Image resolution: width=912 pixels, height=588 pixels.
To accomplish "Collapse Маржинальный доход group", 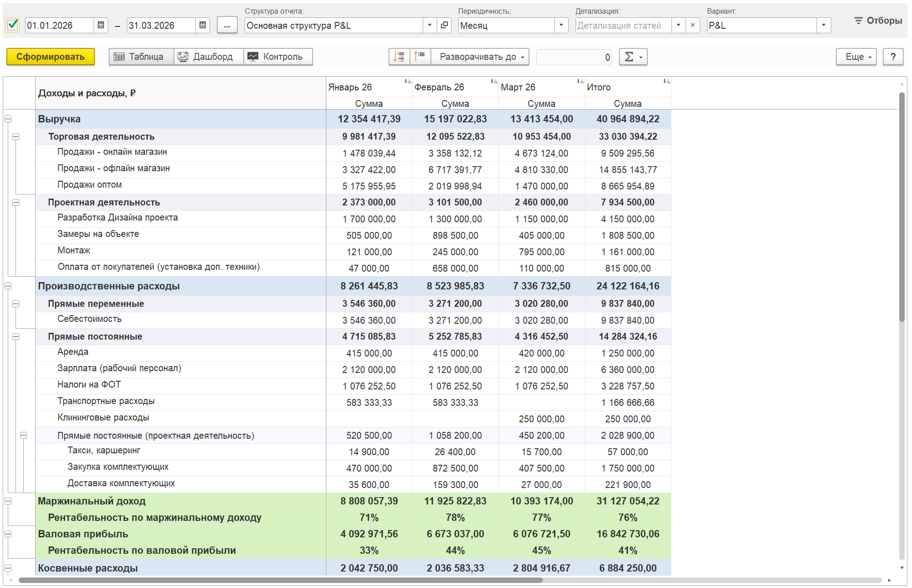I will [8, 501].
